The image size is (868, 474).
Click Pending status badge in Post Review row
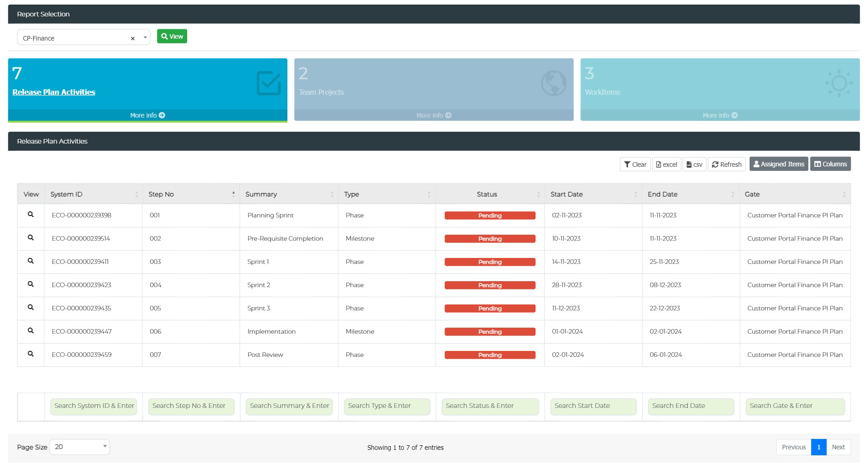[490, 355]
